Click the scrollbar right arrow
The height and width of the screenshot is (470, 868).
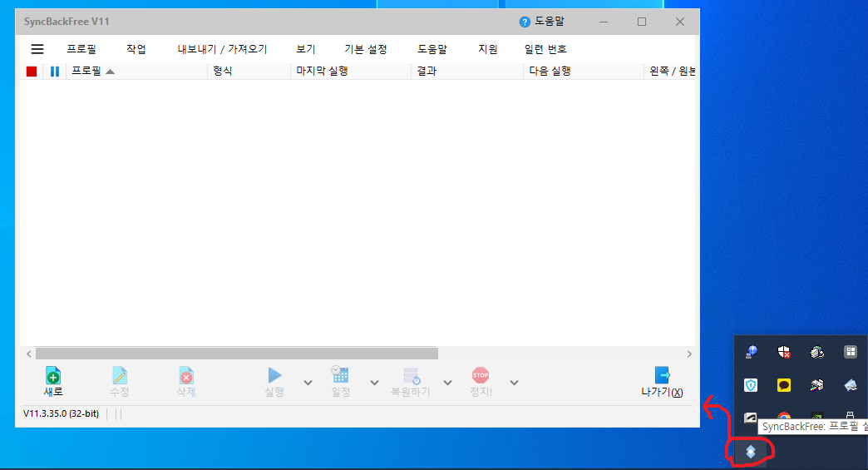[689, 354]
